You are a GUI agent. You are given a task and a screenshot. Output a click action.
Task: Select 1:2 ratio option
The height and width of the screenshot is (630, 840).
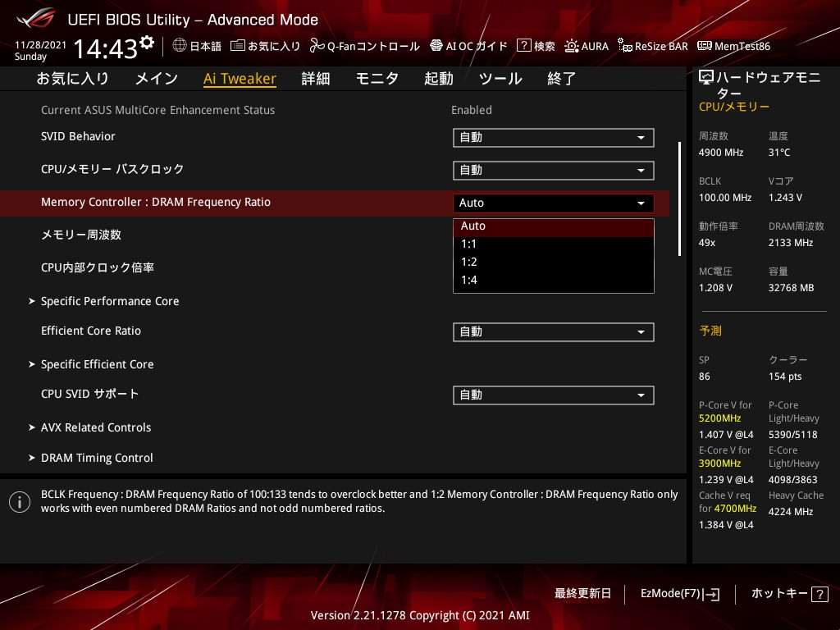point(554,262)
